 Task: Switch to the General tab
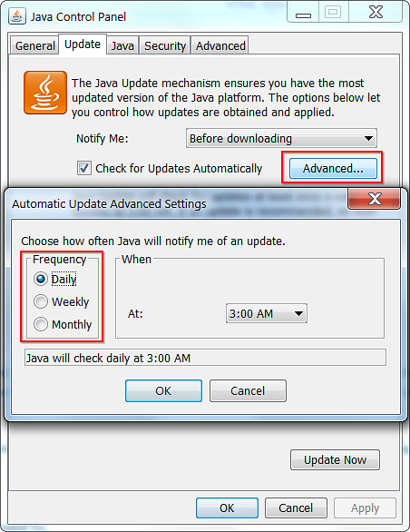point(34,45)
